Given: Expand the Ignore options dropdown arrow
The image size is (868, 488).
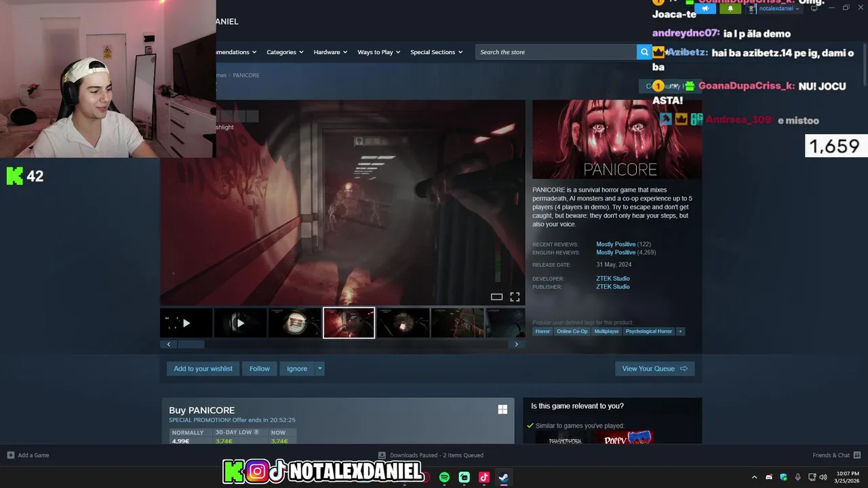Looking at the screenshot, I should [319, 369].
